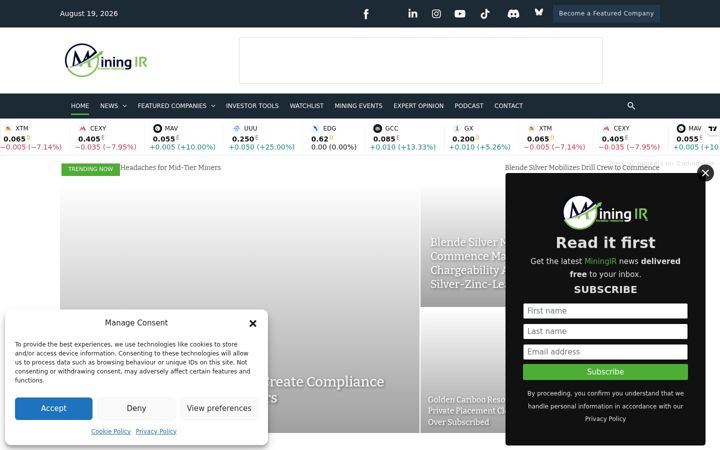This screenshot has width=720, height=450.
Task: Go to the Home menu item
Action: coord(80,106)
